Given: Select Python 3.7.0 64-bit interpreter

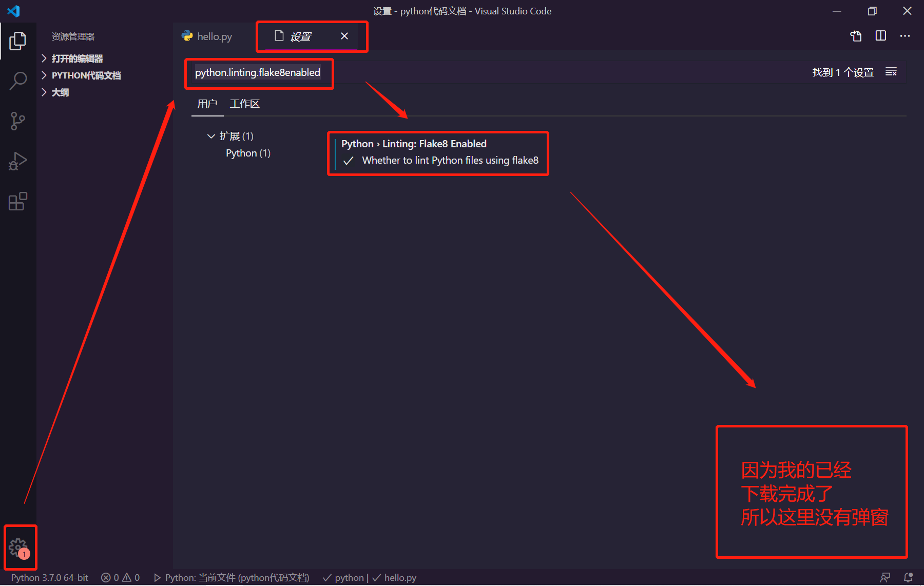Looking at the screenshot, I should pyautogui.click(x=49, y=577).
